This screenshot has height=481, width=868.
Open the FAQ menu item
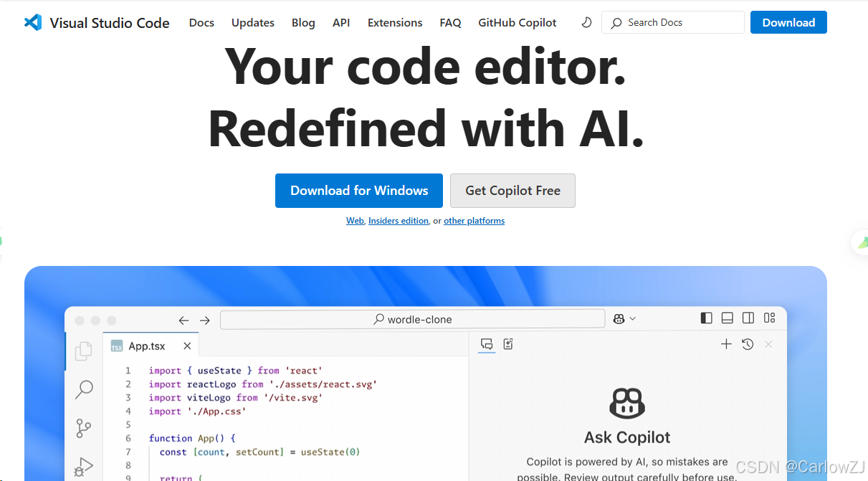450,23
